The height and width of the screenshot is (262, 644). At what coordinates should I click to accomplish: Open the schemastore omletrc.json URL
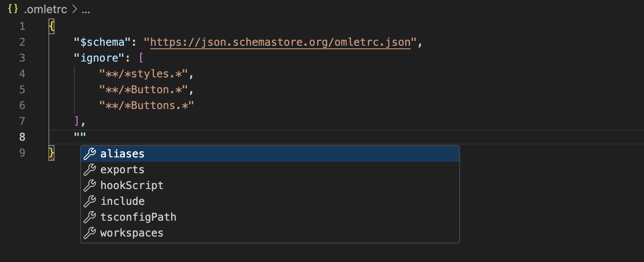280,42
